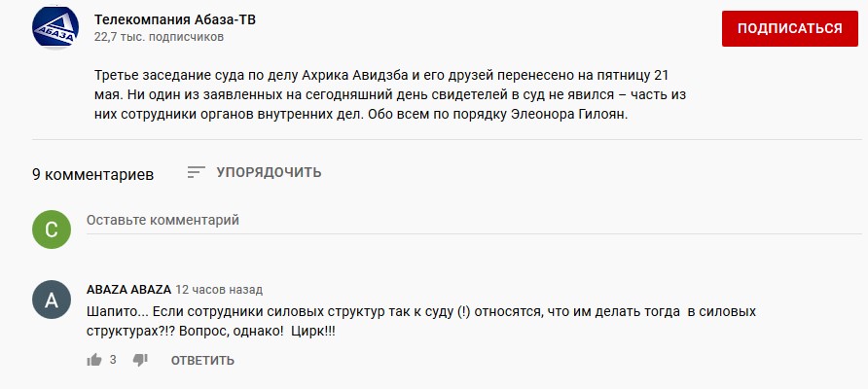Click the 22,7 тыс. подписчиков subscriber count

pyautogui.click(x=159, y=37)
